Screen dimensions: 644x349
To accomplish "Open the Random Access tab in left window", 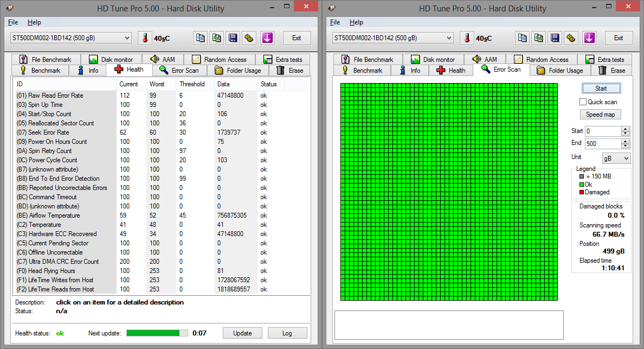I will [x=220, y=60].
